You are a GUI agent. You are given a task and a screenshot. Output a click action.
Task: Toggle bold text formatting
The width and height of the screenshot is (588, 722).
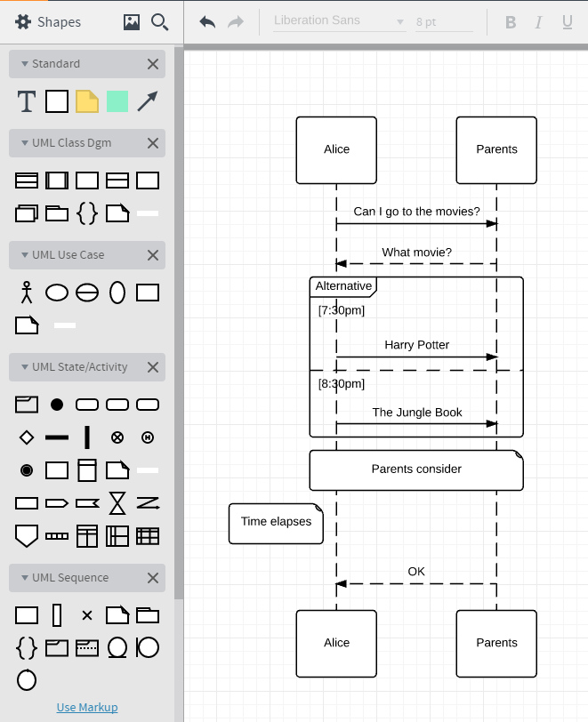click(511, 22)
